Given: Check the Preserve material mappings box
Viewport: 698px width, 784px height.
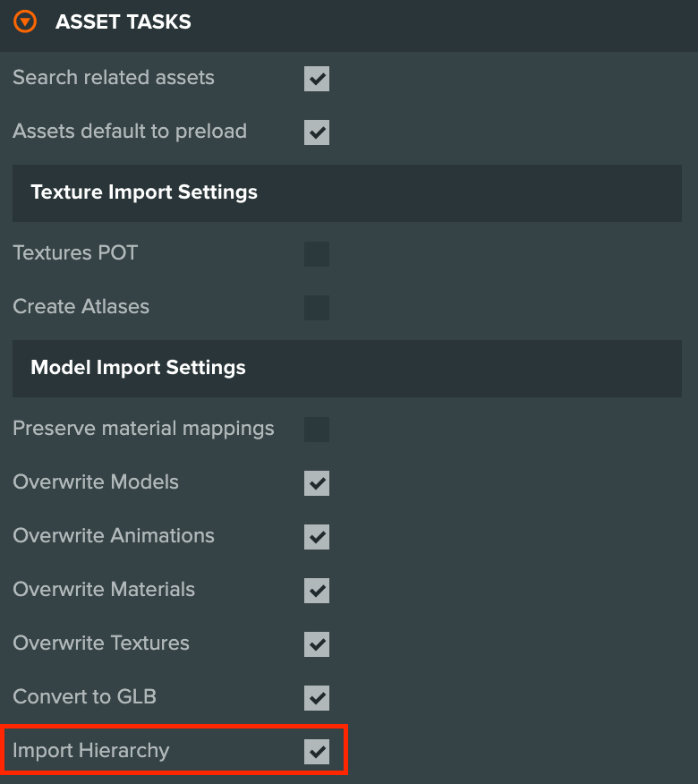Looking at the screenshot, I should pyautogui.click(x=317, y=430).
